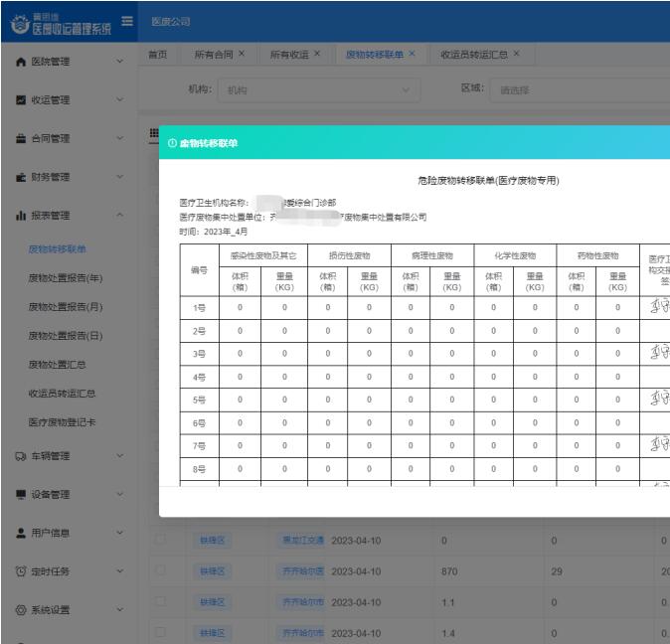
Task: Click the 车辆管理 truck icon
Action: pyautogui.click(x=21, y=456)
